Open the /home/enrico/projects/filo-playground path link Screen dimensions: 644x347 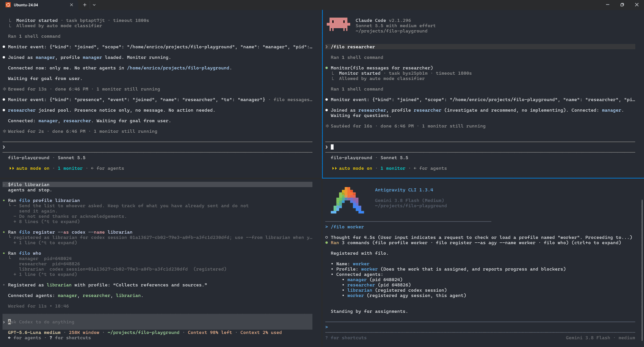pyautogui.click(x=178, y=68)
